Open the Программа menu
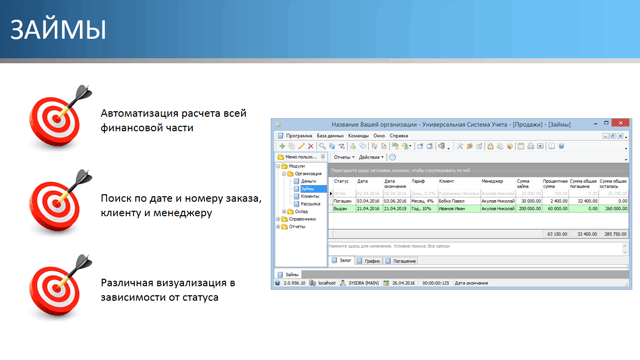The height and width of the screenshot is (360, 640). [299, 136]
